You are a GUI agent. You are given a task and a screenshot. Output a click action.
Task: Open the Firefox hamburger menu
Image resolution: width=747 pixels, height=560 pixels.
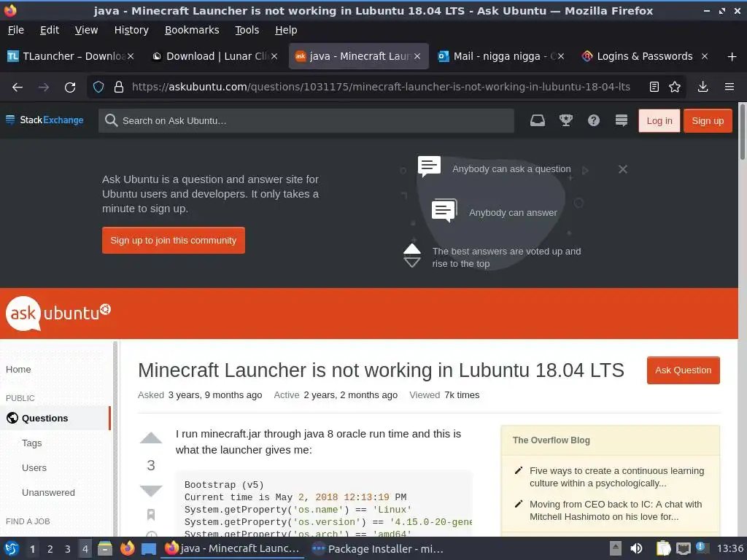pyautogui.click(x=729, y=87)
